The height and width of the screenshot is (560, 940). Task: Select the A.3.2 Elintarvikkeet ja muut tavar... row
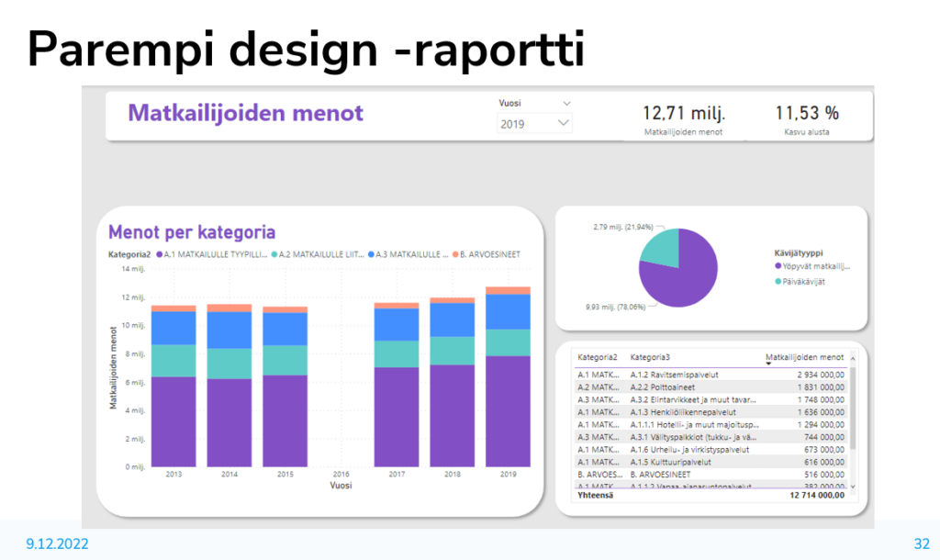coord(711,399)
